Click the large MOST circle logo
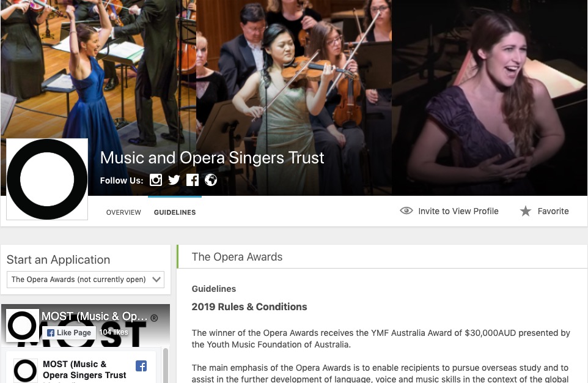This screenshot has height=383, width=588. 47,179
